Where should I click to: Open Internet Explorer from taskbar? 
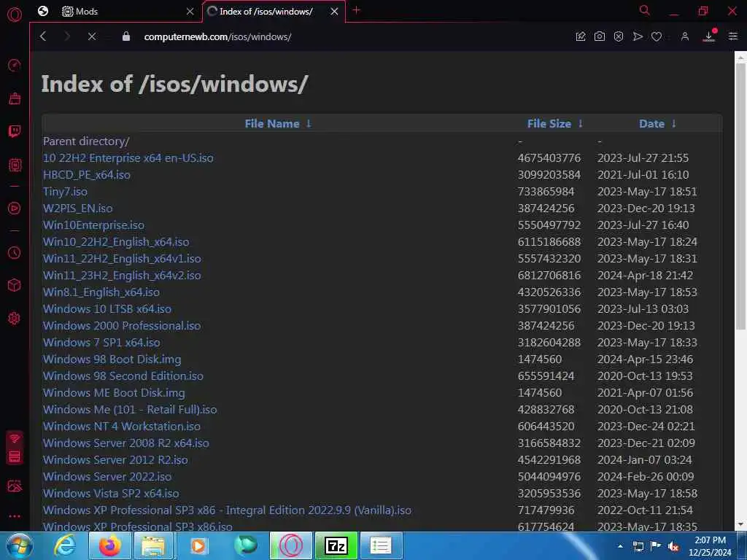(65, 545)
